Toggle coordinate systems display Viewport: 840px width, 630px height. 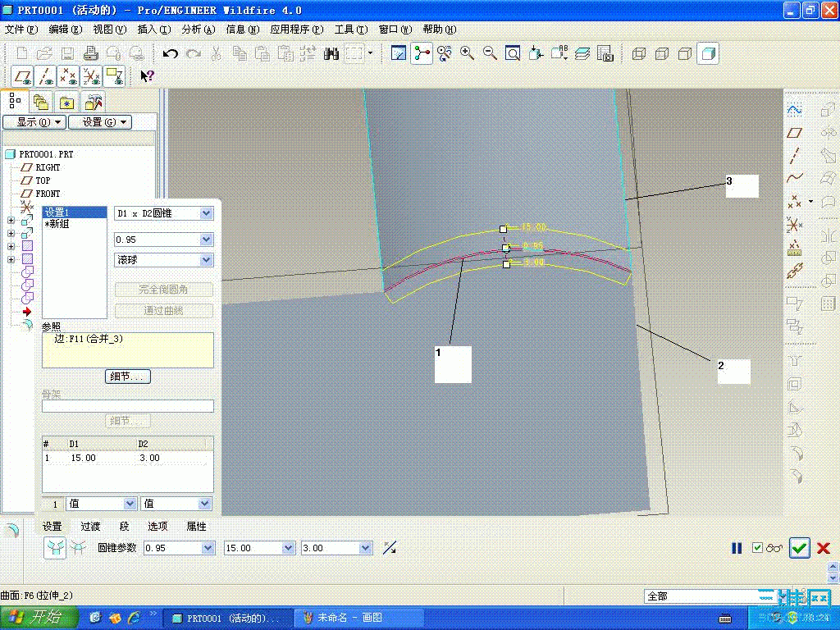pyautogui.click(x=91, y=76)
